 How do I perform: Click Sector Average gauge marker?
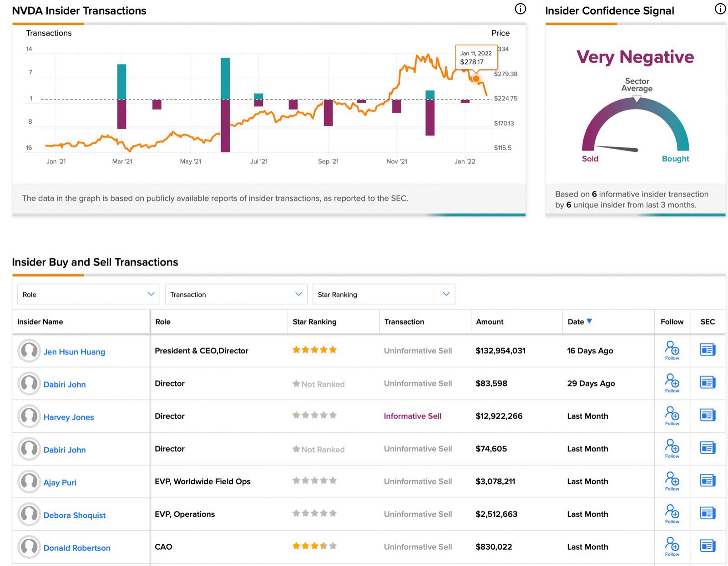637,99
